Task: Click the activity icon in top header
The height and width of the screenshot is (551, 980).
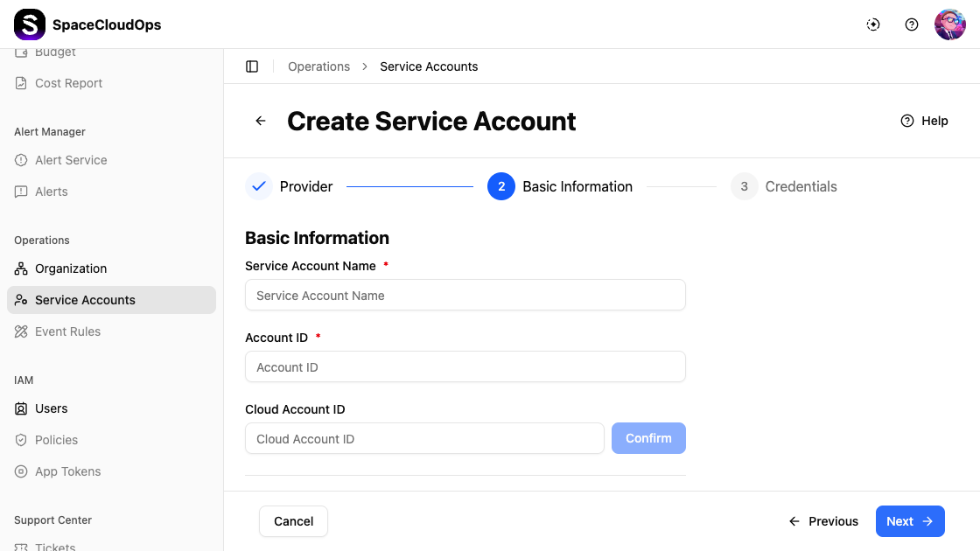Action: (873, 24)
